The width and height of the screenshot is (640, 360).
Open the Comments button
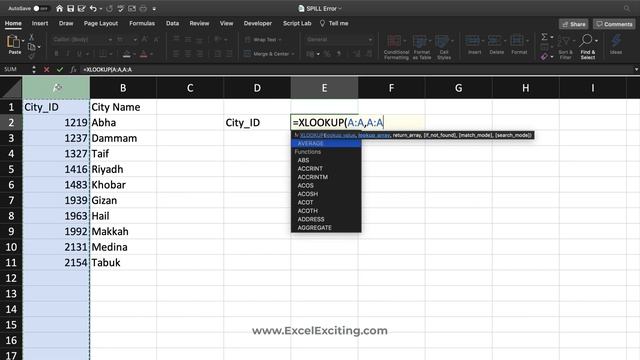click(614, 24)
